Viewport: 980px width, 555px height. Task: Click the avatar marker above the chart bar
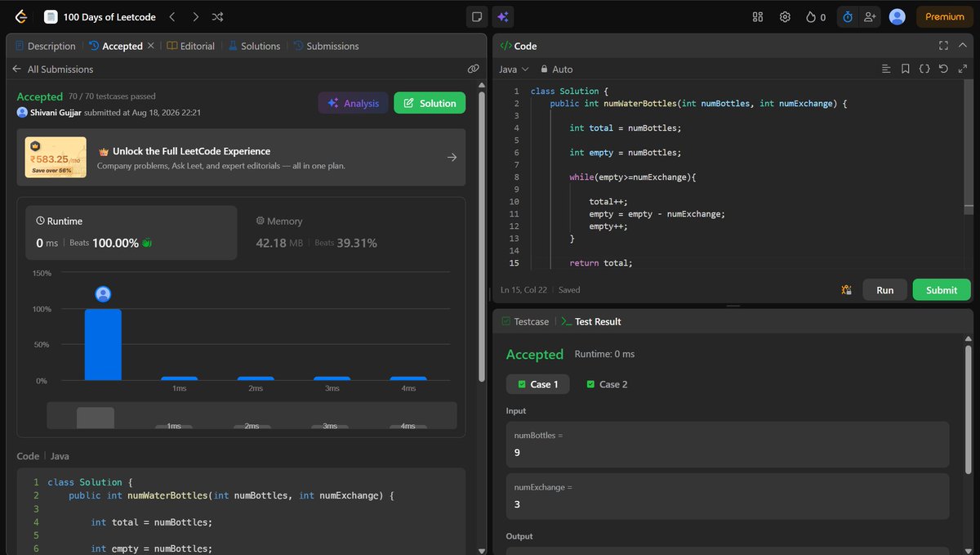(103, 294)
